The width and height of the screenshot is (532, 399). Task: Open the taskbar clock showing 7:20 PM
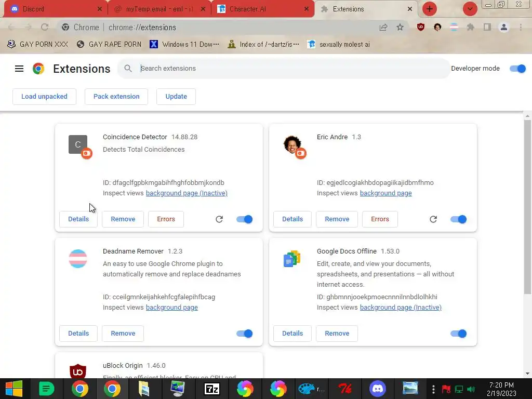(x=501, y=389)
